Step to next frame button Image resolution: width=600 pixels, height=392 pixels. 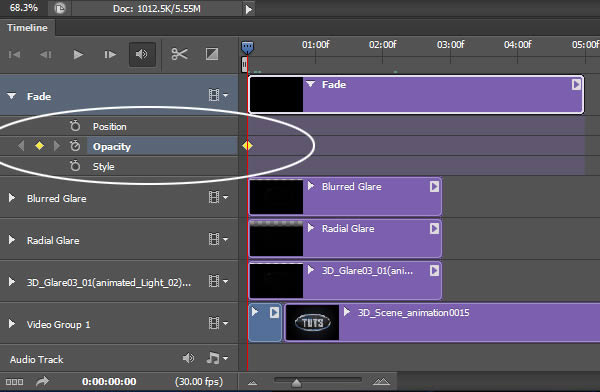point(110,55)
